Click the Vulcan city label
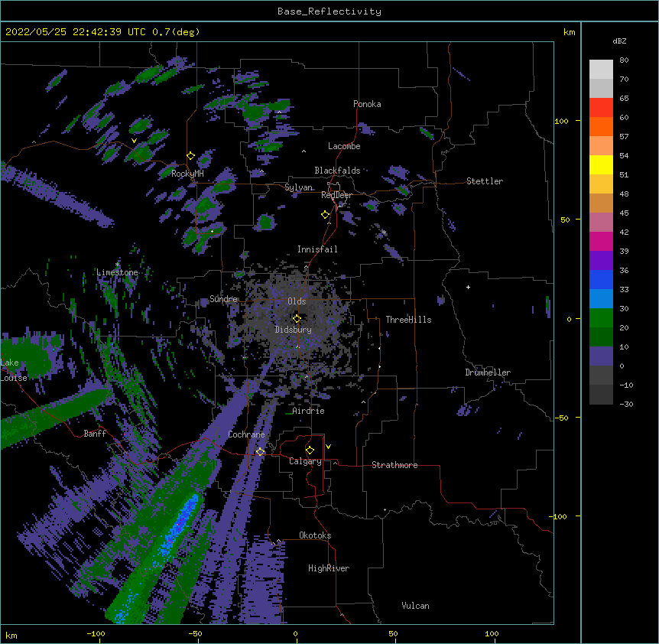The height and width of the screenshot is (644, 659). [x=415, y=606]
